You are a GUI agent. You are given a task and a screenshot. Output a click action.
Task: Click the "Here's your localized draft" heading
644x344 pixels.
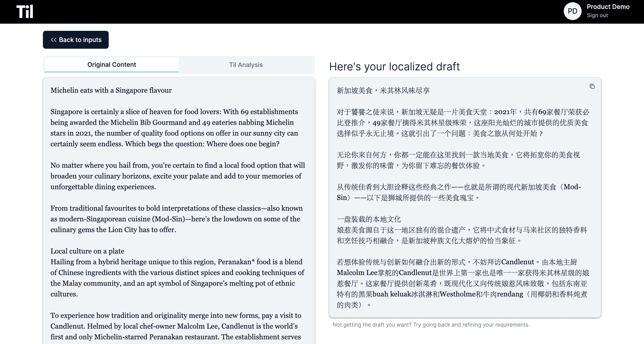(394, 67)
